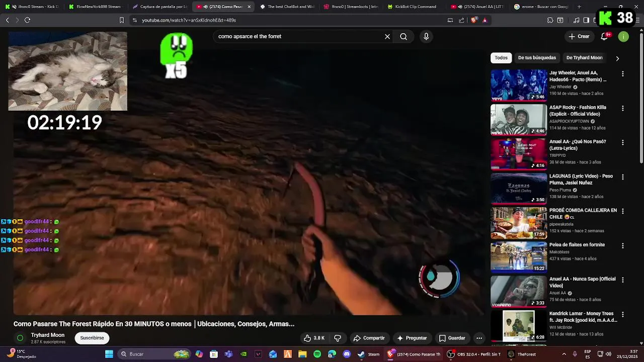Open more actions ellipsis below video
The height and width of the screenshot is (362, 644).
pyautogui.click(x=479, y=338)
